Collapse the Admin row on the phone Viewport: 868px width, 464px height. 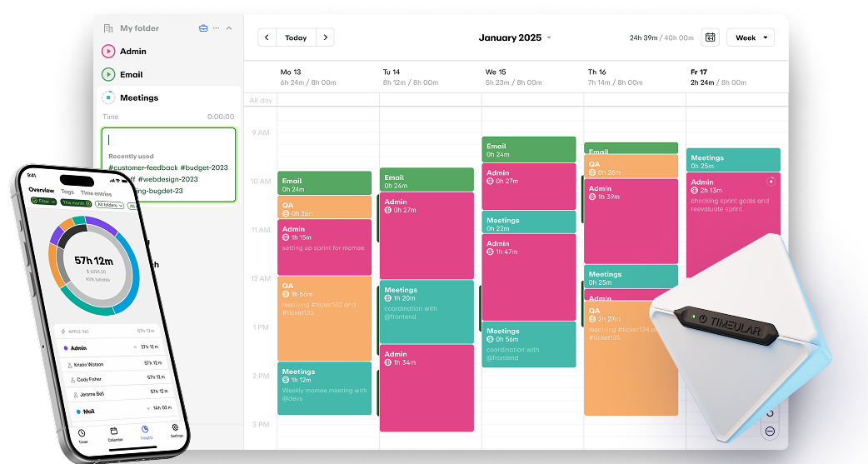coord(135,347)
